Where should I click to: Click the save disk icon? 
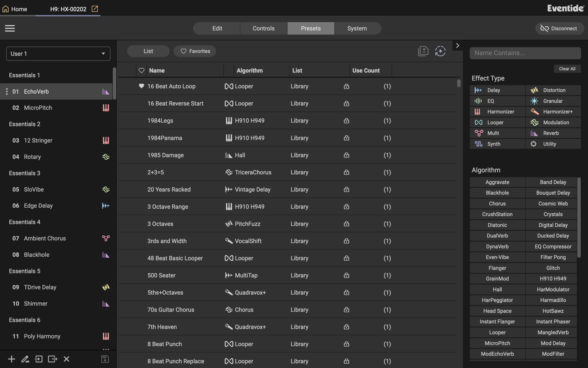(x=105, y=359)
